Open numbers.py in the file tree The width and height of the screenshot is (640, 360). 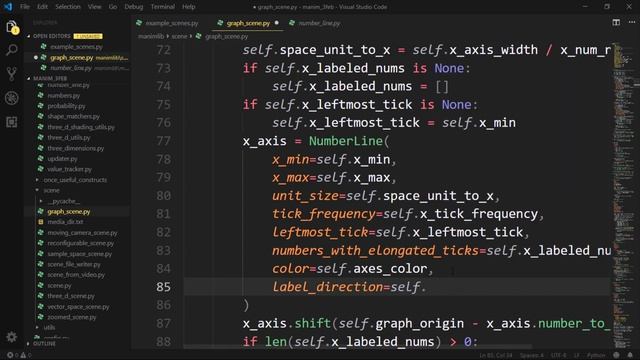click(63, 96)
